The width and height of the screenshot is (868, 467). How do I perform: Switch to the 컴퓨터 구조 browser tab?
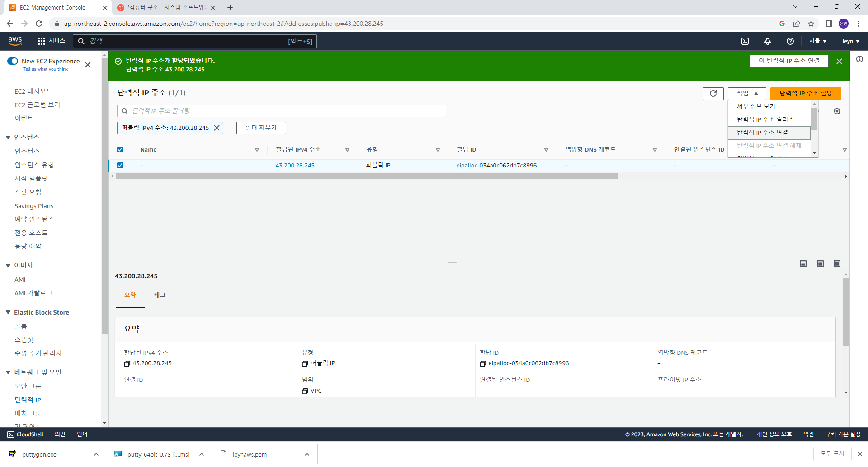click(x=165, y=8)
